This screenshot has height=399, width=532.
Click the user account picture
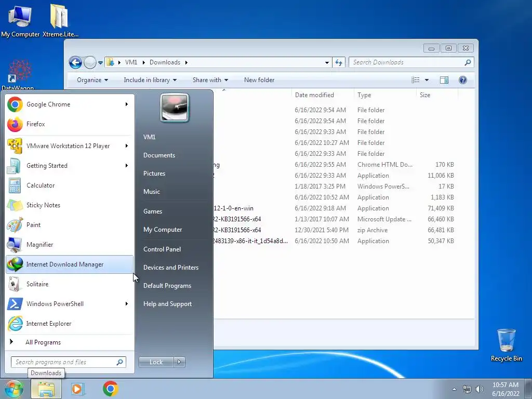coord(175,108)
